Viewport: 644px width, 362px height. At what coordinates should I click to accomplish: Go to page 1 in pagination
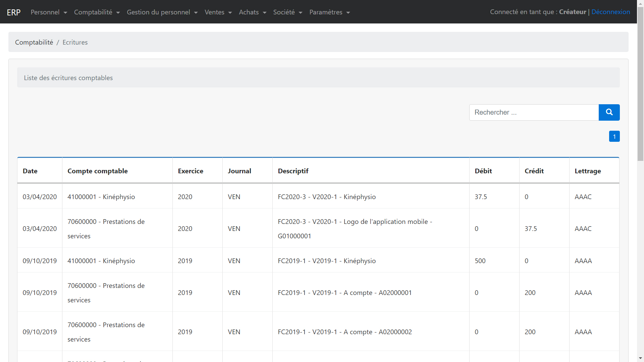[x=614, y=136]
